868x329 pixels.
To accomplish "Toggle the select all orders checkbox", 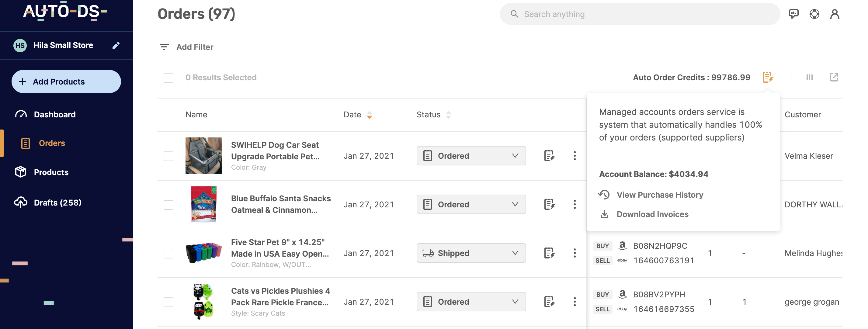I will (x=169, y=77).
